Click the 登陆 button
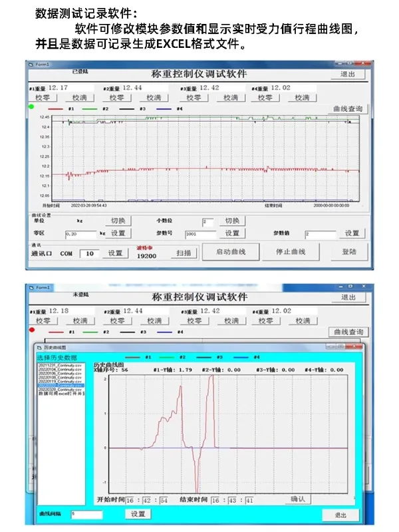Image resolution: width=399 pixels, height=532 pixels. click(349, 252)
